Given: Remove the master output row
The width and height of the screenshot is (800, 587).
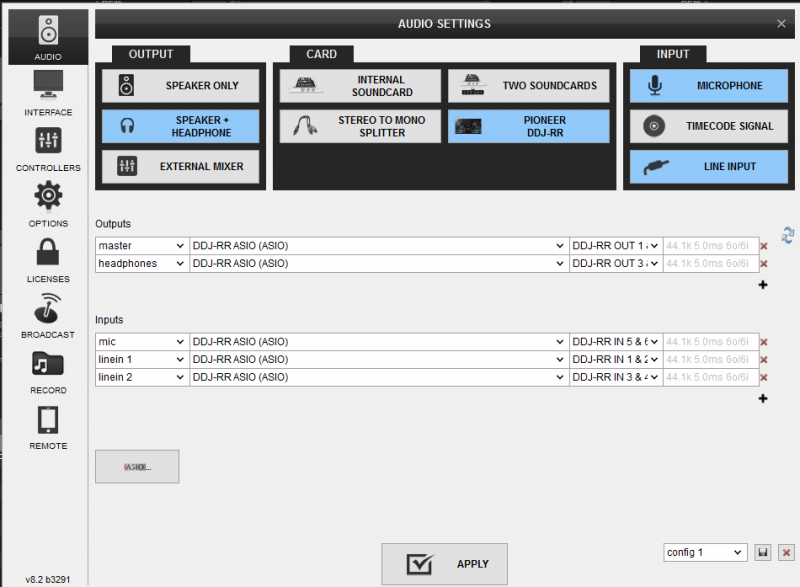Looking at the screenshot, I should point(764,246).
